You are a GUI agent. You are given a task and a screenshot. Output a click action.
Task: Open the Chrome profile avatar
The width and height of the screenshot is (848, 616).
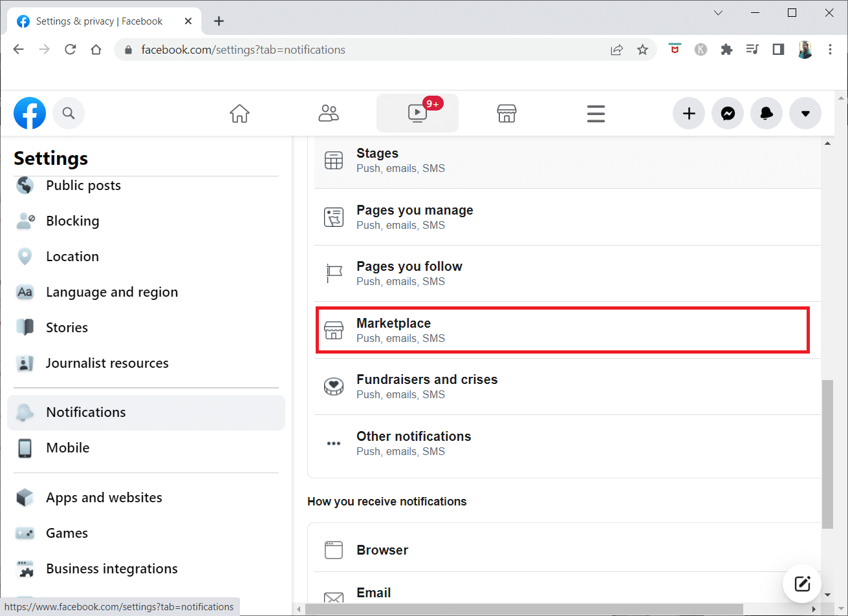(x=805, y=50)
